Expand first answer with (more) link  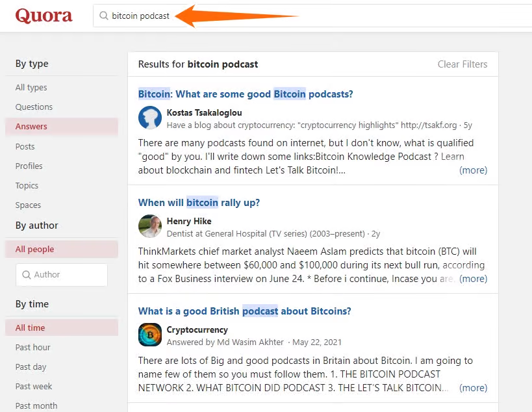[x=473, y=170]
